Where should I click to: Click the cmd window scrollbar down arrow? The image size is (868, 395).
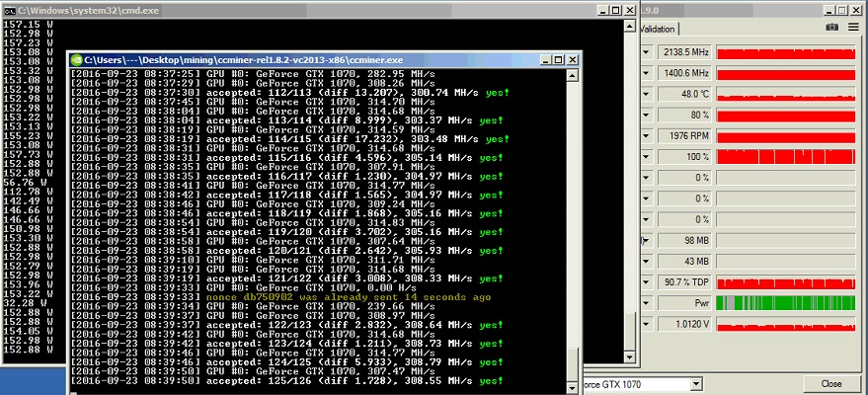[x=629, y=357]
